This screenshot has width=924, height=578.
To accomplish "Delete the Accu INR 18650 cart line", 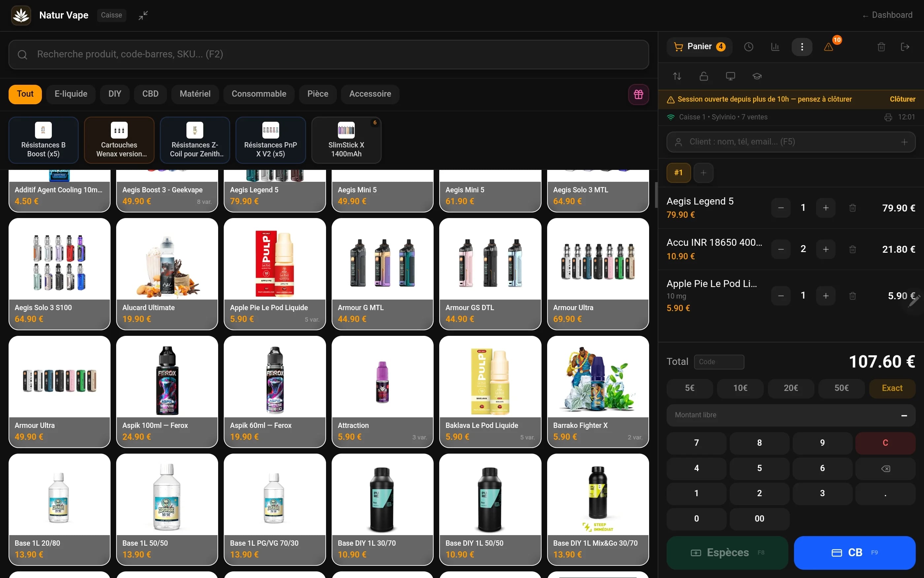I will (x=852, y=249).
